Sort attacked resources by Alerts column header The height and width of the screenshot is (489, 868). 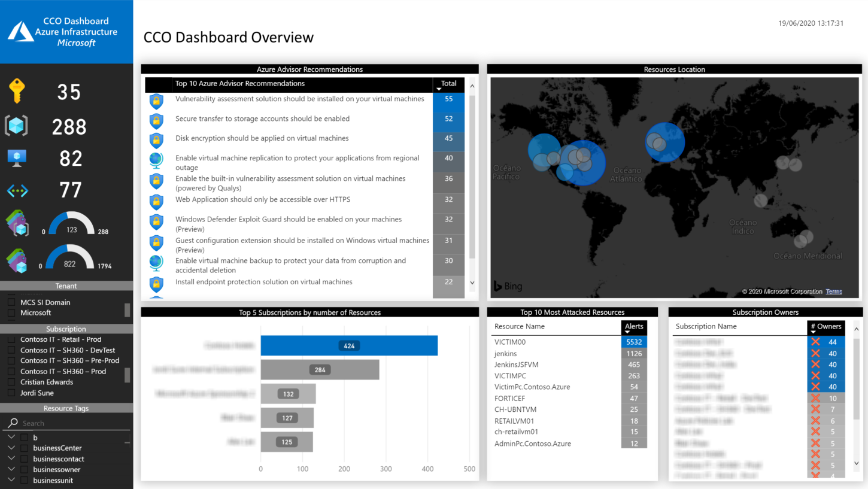click(634, 327)
